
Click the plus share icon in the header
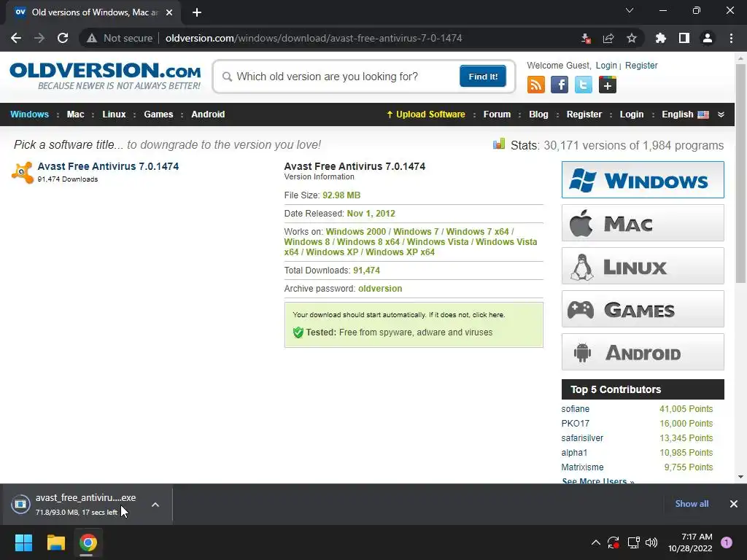tap(608, 85)
